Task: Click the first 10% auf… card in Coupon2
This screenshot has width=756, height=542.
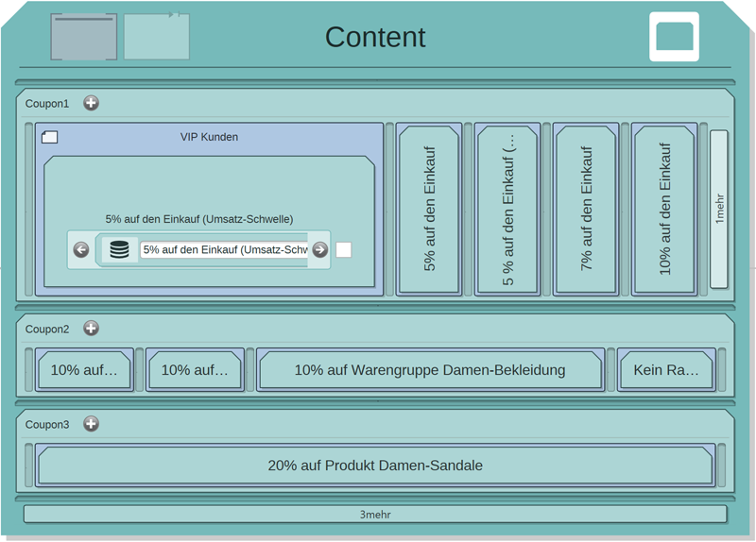Action: (84, 370)
